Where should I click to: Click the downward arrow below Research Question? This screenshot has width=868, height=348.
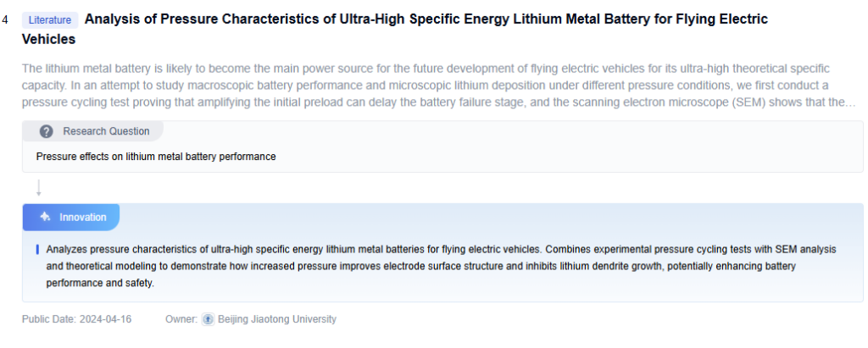pyautogui.click(x=39, y=188)
